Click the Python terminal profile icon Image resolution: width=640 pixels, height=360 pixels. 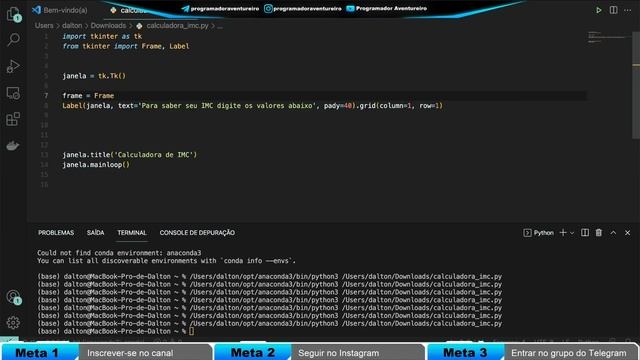tap(527, 233)
